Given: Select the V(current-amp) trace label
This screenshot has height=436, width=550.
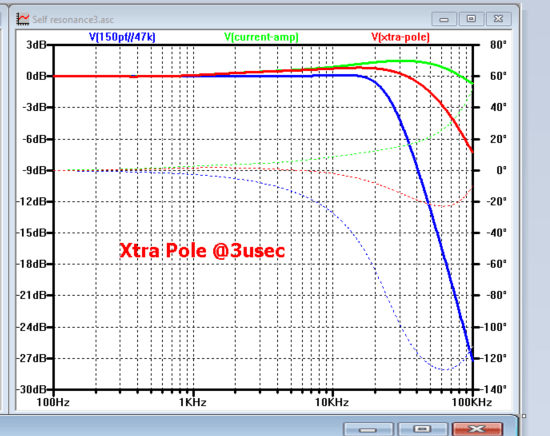Looking at the screenshot, I should (261, 37).
